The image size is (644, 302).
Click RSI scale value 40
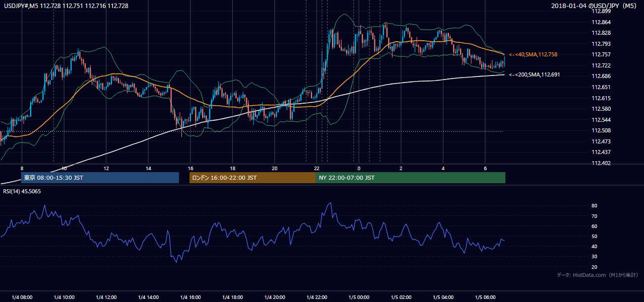[x=595, y=246]
